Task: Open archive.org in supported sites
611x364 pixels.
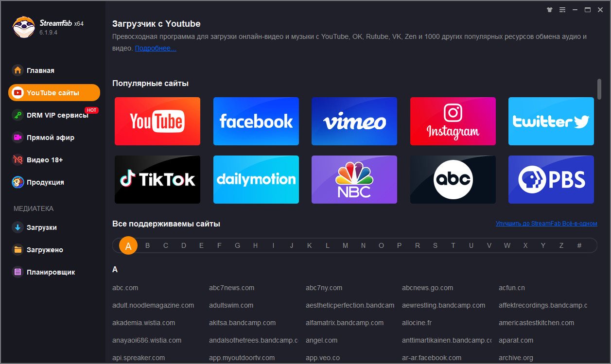Action: (x=516, y=358)
